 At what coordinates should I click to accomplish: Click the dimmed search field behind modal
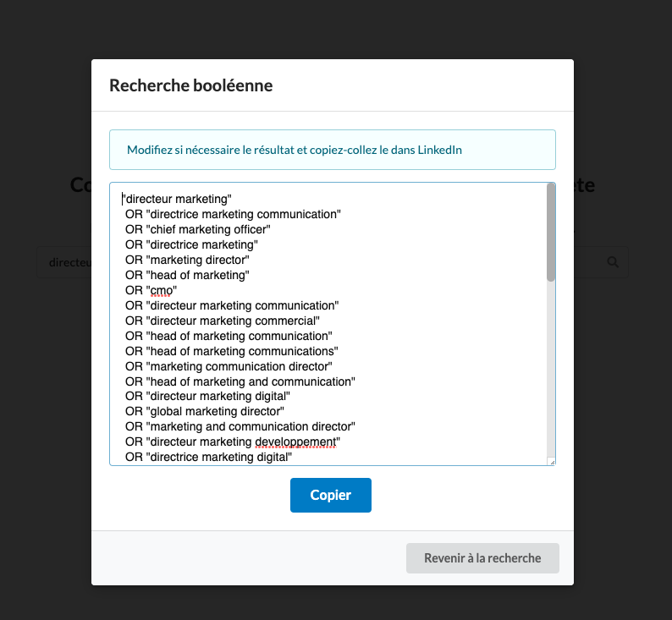point(64,262)
